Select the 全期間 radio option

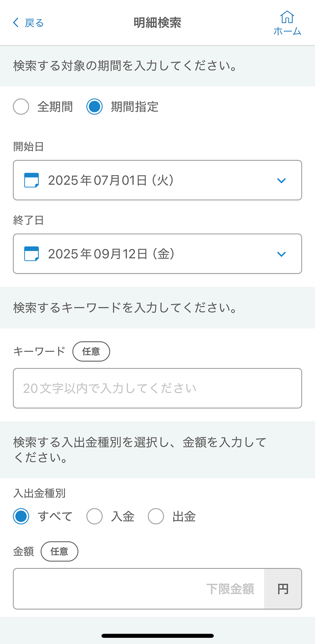(x=21, y=107)
